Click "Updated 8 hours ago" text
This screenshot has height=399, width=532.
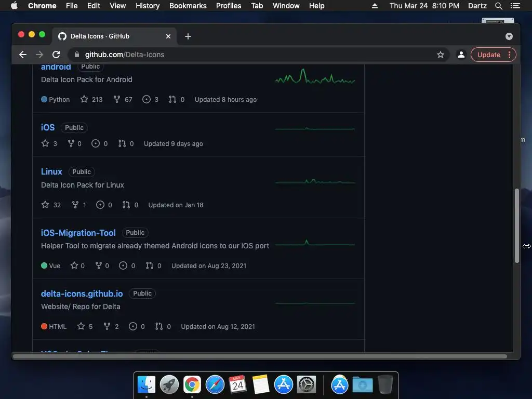coord(225,99)
